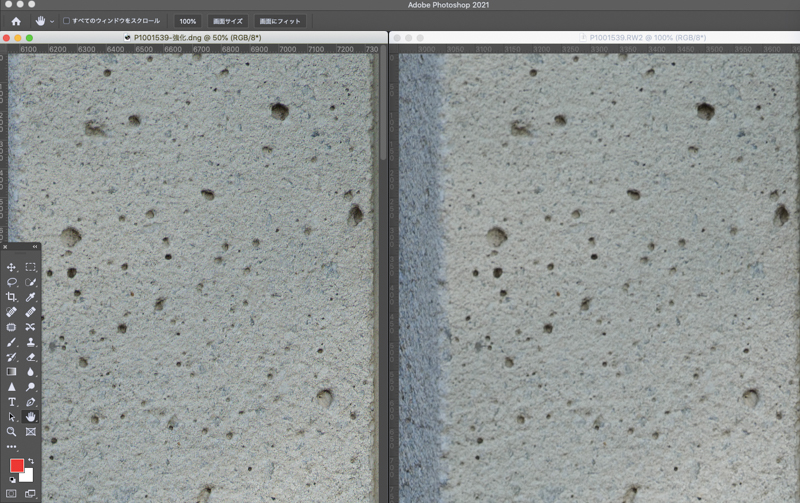
Task: Select the History Brush tool
Action: pyautogui.click(x=11, y=357)
